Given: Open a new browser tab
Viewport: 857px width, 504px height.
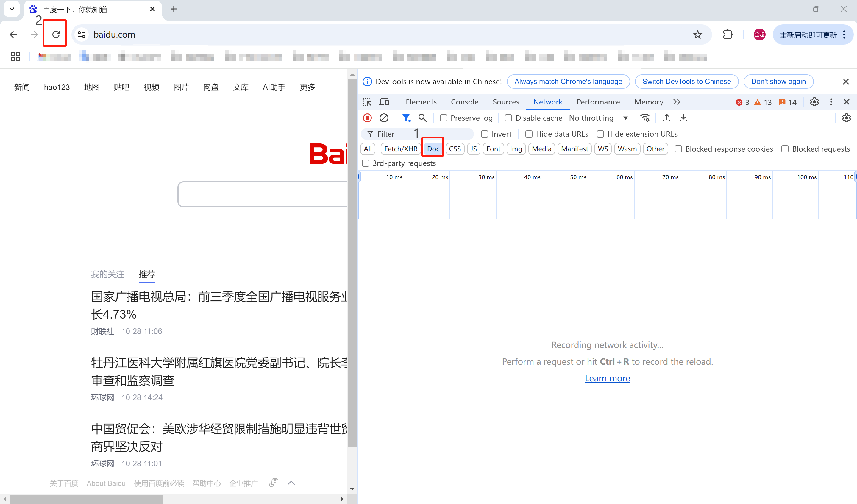Looking at the screenshot, I should 174,9.
